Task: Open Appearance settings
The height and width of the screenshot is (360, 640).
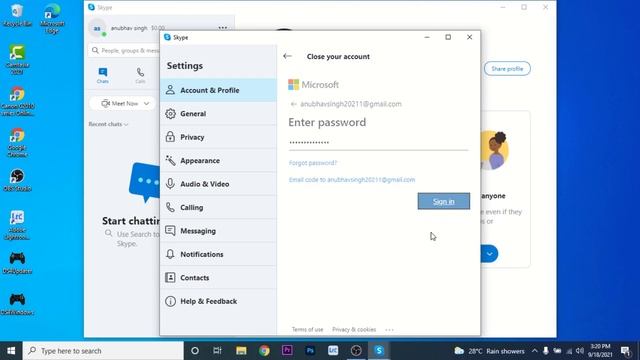Action: click(218, 160)
